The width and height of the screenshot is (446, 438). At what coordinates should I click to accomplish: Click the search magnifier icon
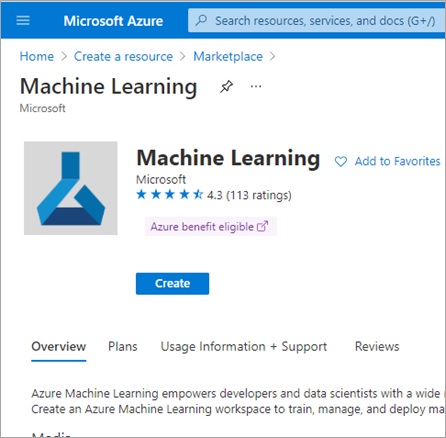tap(201, 20)
